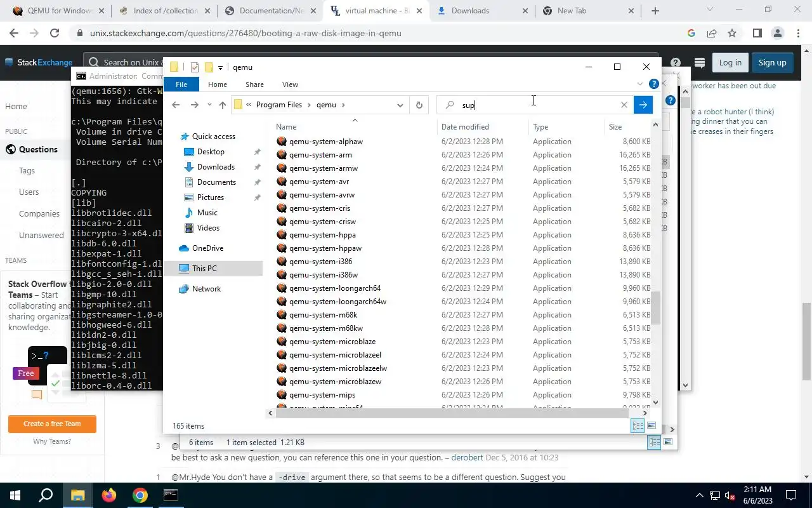Sort files by the Type column
The height and width of the screenshot is (508, 812).
click(x=566, y=127)
